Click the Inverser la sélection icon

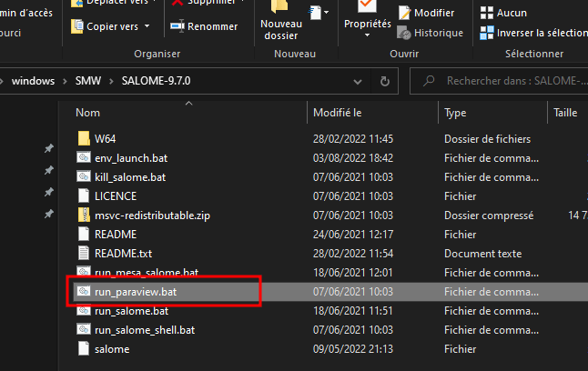(487, 33)
